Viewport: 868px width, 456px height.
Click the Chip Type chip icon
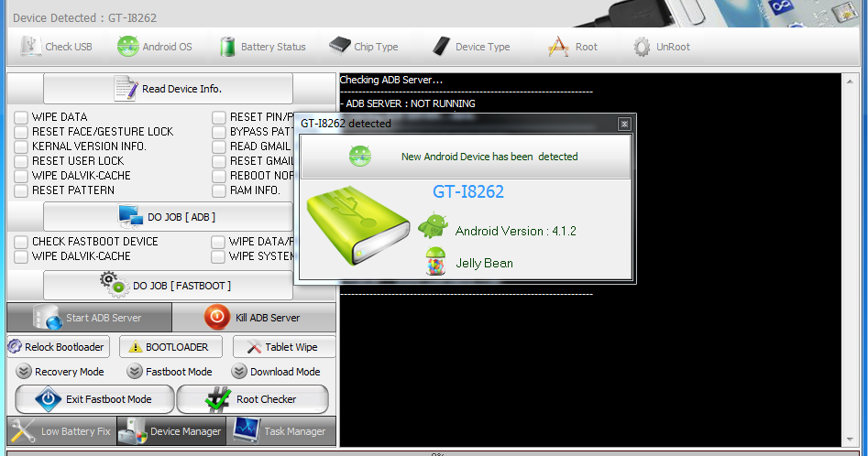click(339, 45)
